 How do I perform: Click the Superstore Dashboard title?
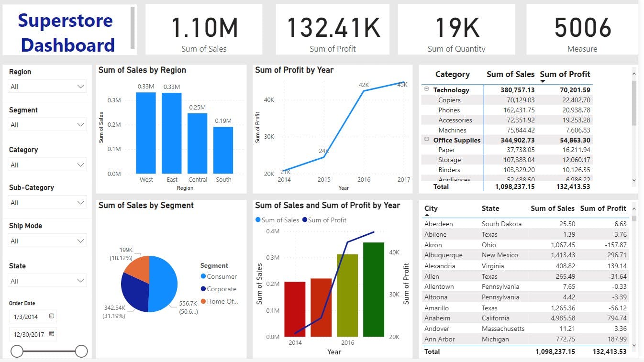(67, 33)
